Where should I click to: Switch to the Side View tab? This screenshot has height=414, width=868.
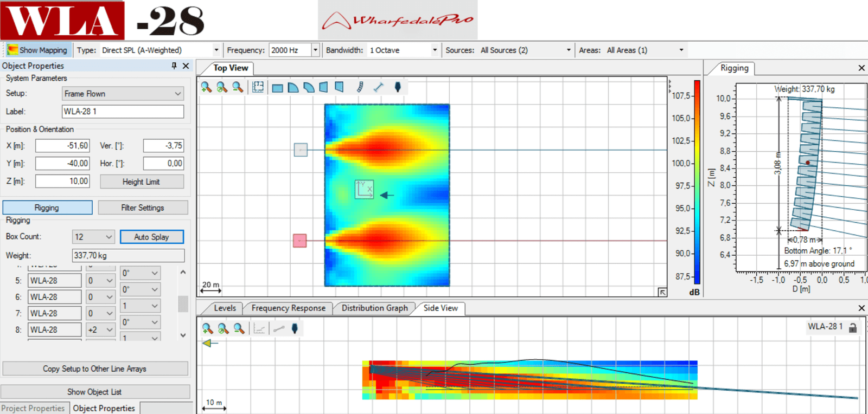coord(441,308)
